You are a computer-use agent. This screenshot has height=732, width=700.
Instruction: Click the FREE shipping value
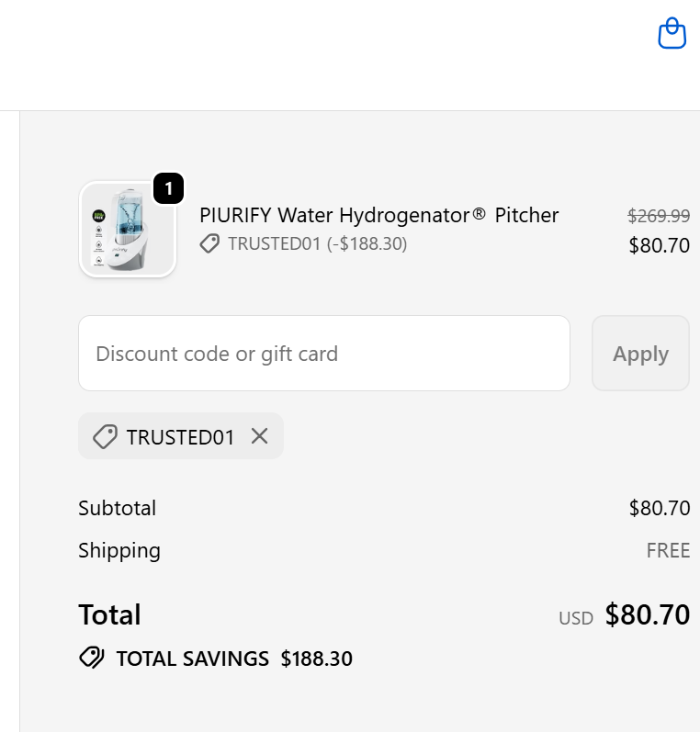point(668,550)
